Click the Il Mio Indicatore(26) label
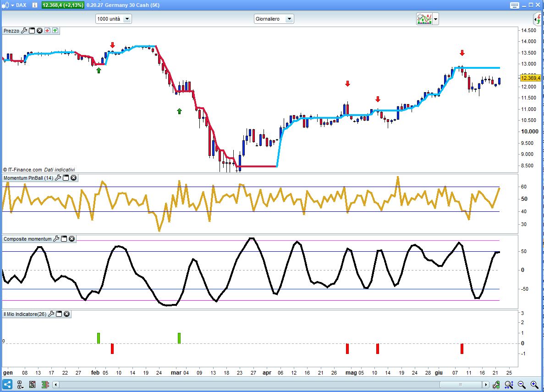The image size is (544, 392). coord(25,314)
